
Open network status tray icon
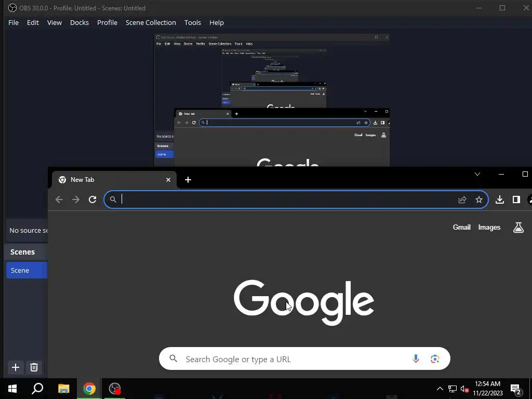pos(453,389)
